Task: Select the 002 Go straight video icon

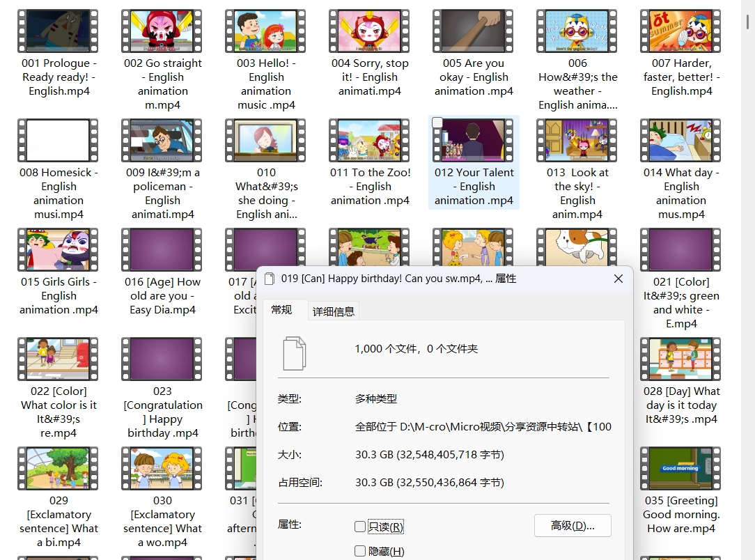Action: (162, 31)
